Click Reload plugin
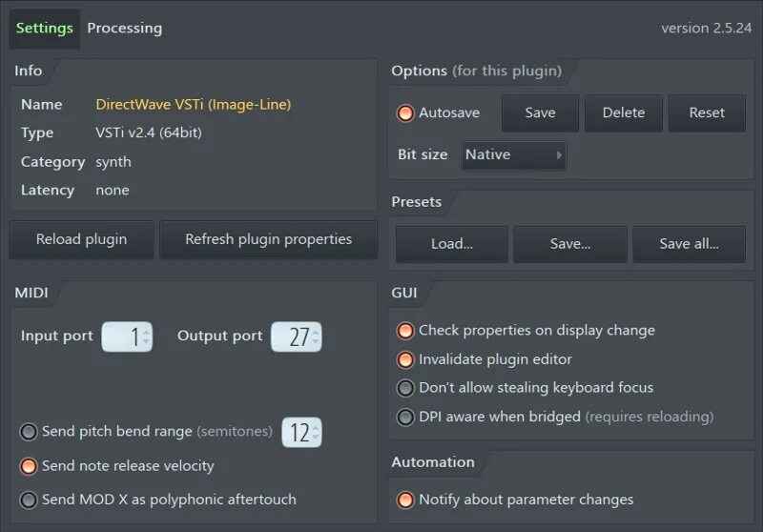This screenshot has height=532, width=763. pos(81,239)
